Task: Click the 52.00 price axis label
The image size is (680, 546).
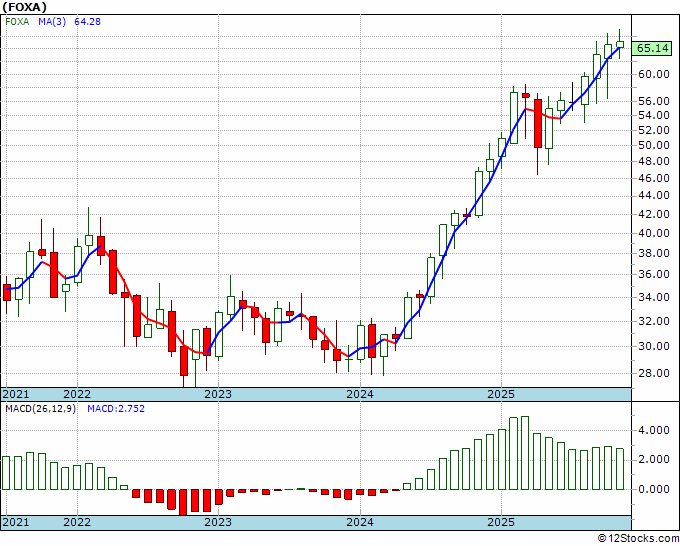Action: 654,130
